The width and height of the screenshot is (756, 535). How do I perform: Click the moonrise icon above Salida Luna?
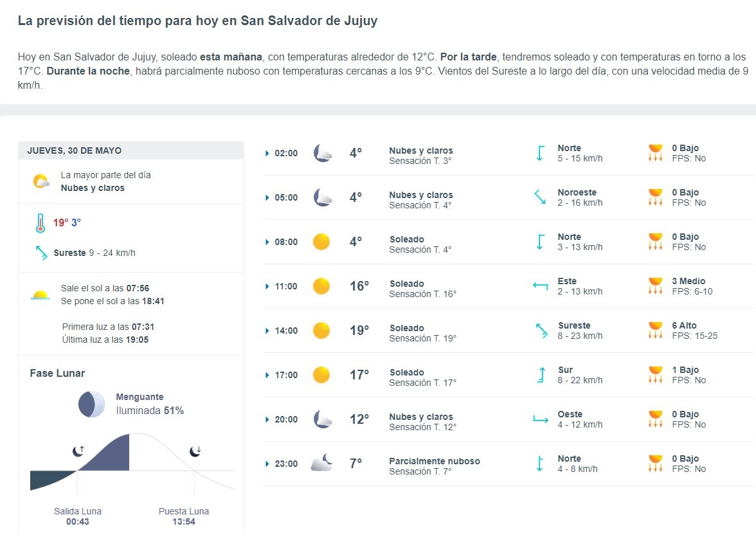tap(78, 451)
